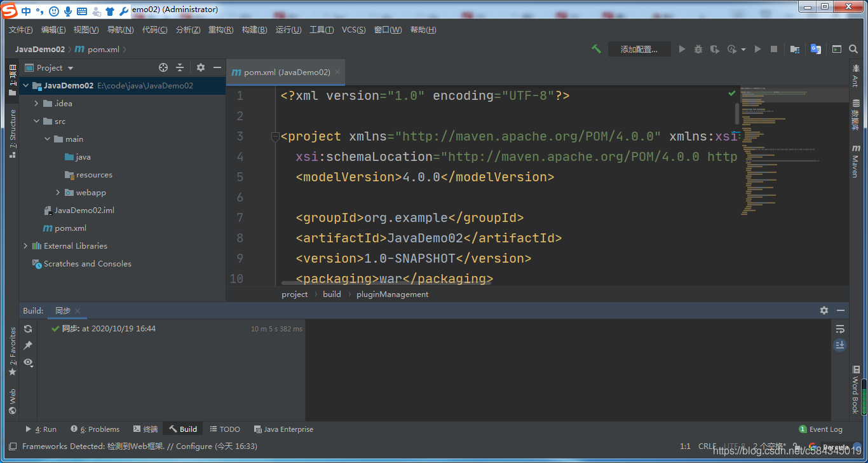
Task: Open the Event Log button
Action: [820, 429]
